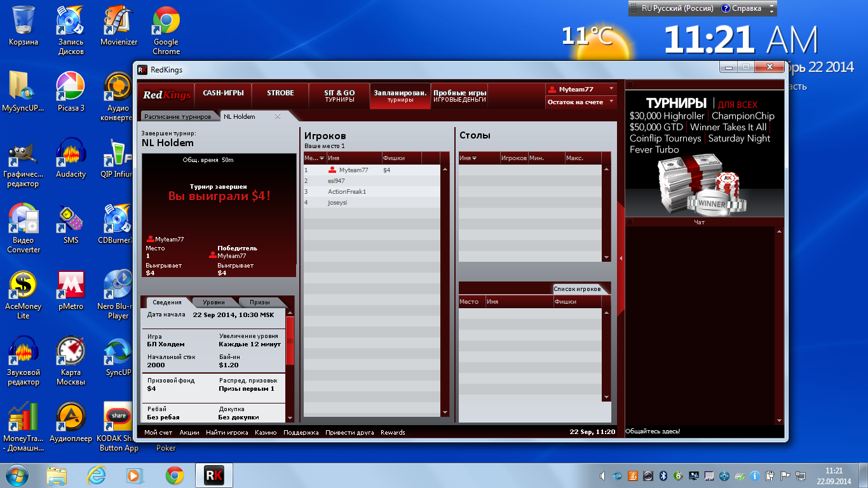This screenshot has width=868, height=488.
Task: Click the RedKings logo in the lobby header
Action: tap(166, 95)
